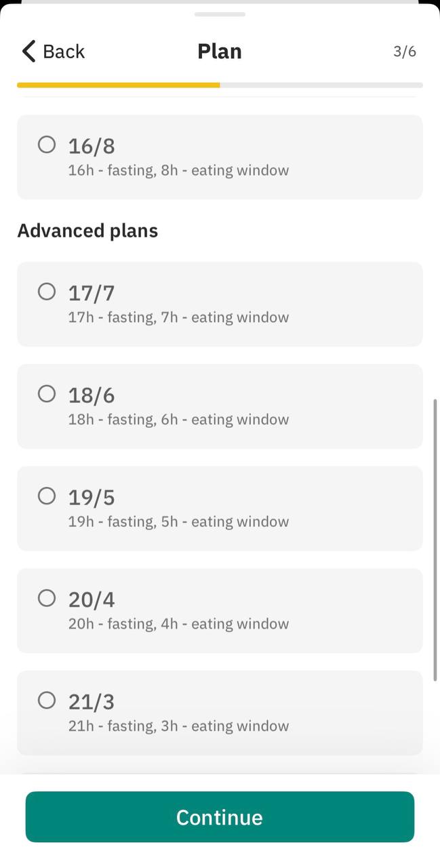
Task: Click the 3/6 step indicator
Action: (x=405, y=52)
